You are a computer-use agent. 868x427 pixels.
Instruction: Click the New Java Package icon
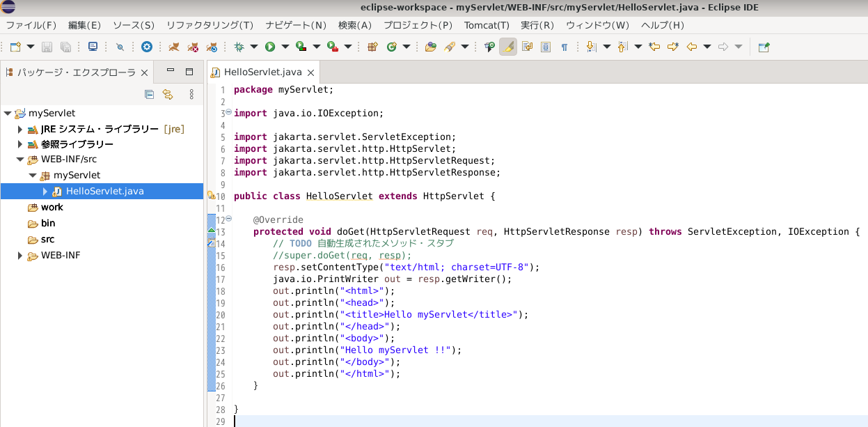pyautogui.click(x=372, y=47)
